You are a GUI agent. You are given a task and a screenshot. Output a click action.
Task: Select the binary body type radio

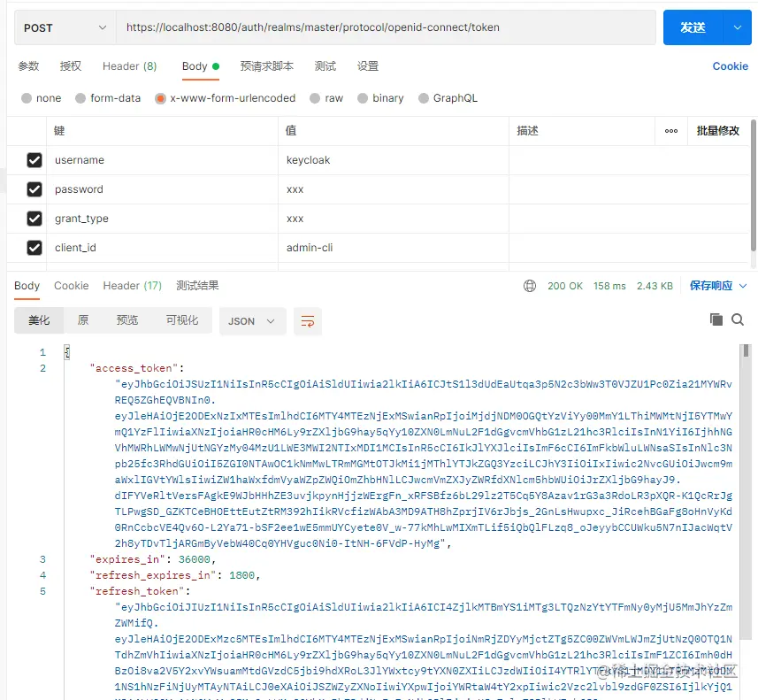(x=363, y=98)
